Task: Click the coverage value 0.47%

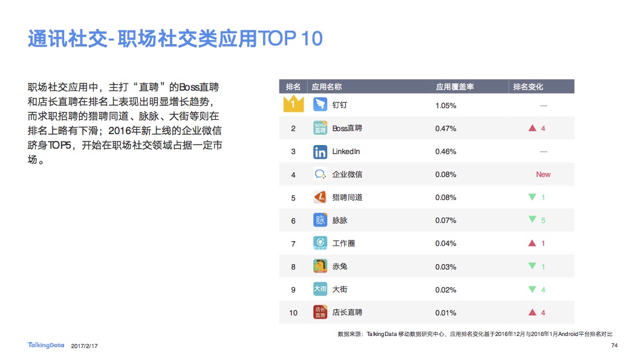Action: 446,129
